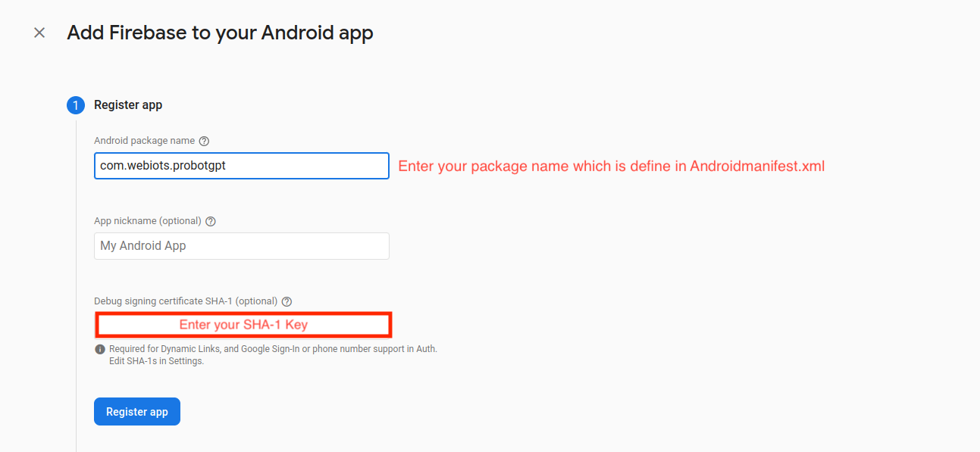Viewport: 980px width, 452px height.
Task: Show help for Debug signing certificate SHA-1
Action: 286,301
